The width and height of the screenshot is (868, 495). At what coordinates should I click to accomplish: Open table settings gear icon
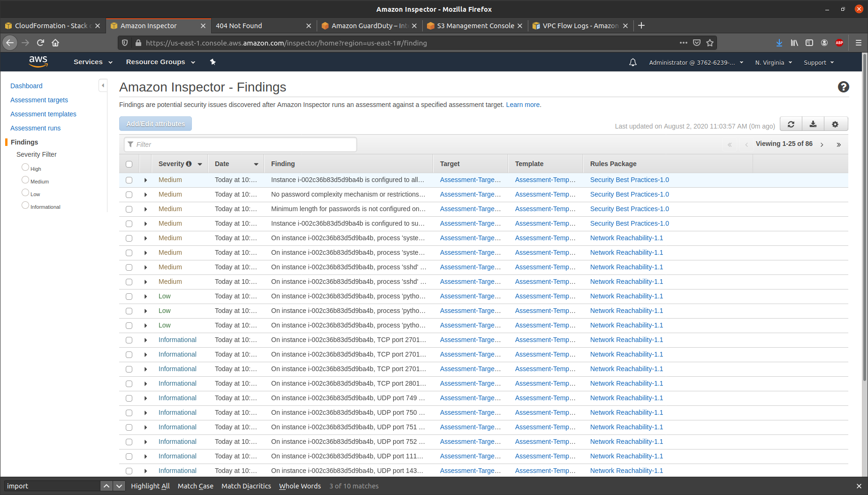pos(835,124)
